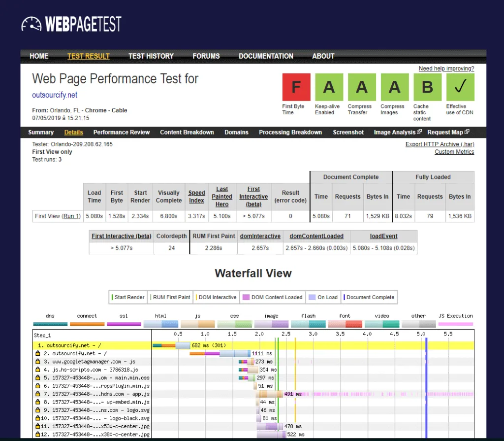Switch to the Summary tab
This screenshot has width=504, height=441.
click(41, 132)
